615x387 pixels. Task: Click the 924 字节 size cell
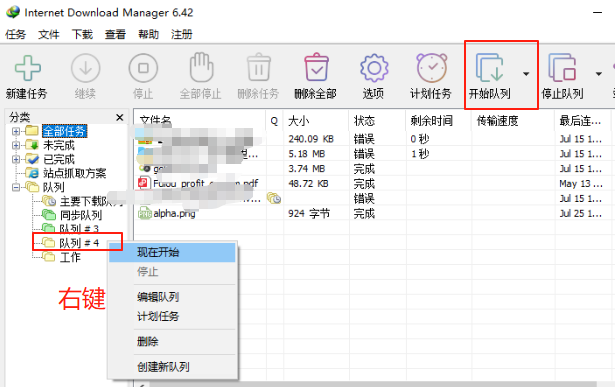pos(309,214)
